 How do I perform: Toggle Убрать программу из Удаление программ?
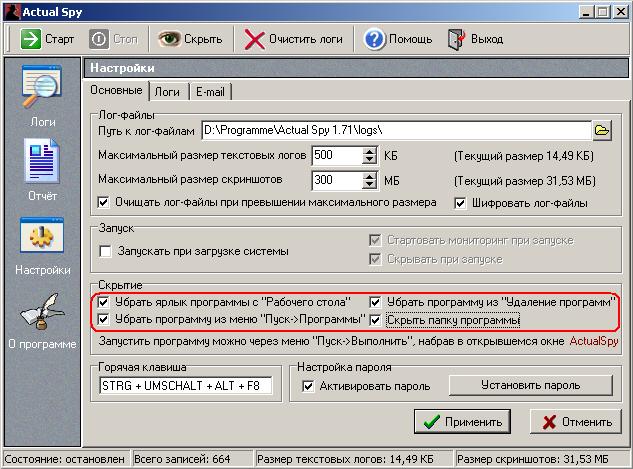(375, 302)
